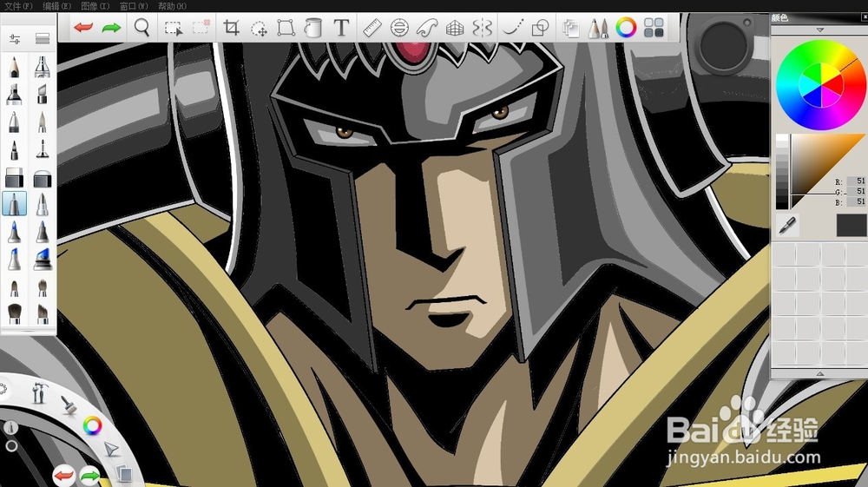Select the Soft Eraser

point(42,178)
